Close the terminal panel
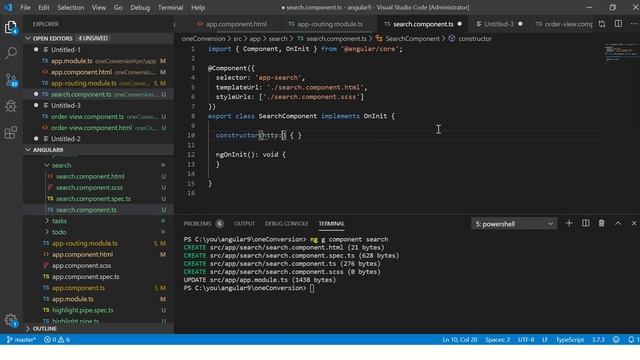The image size is (640, 360). [x=634, y=223]
